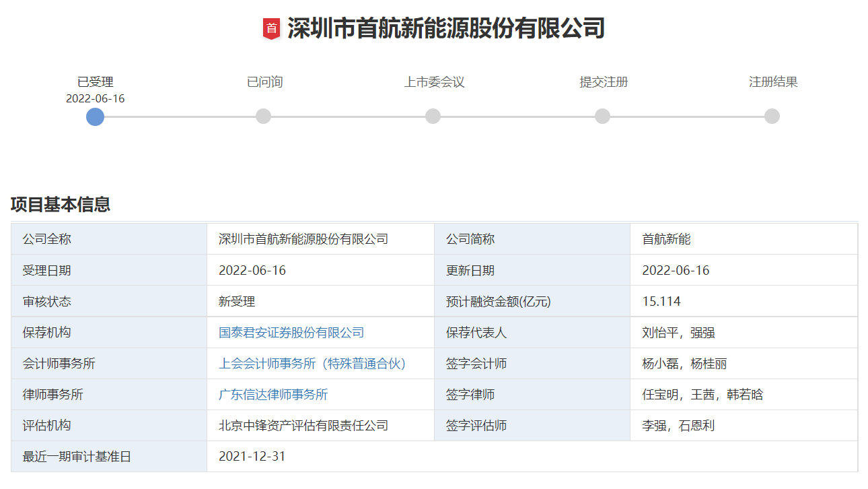868x489 pixels.
Task: Click the 提交注册 timeline dot
Action: 602,117
